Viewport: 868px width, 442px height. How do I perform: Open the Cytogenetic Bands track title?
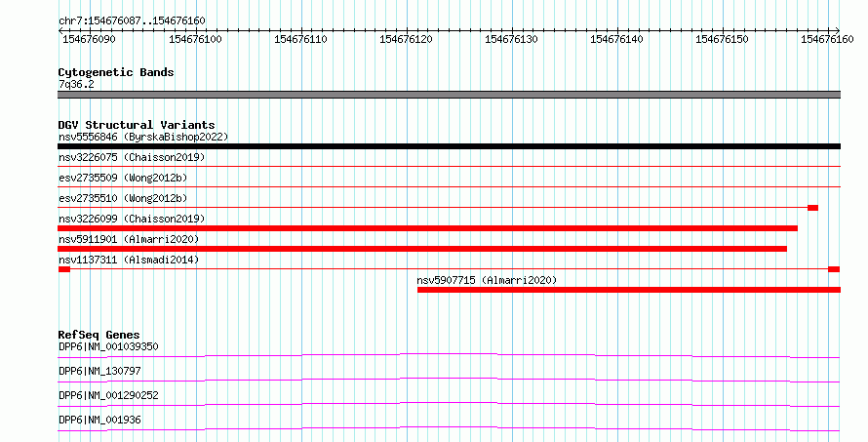[x=116, y=72]
